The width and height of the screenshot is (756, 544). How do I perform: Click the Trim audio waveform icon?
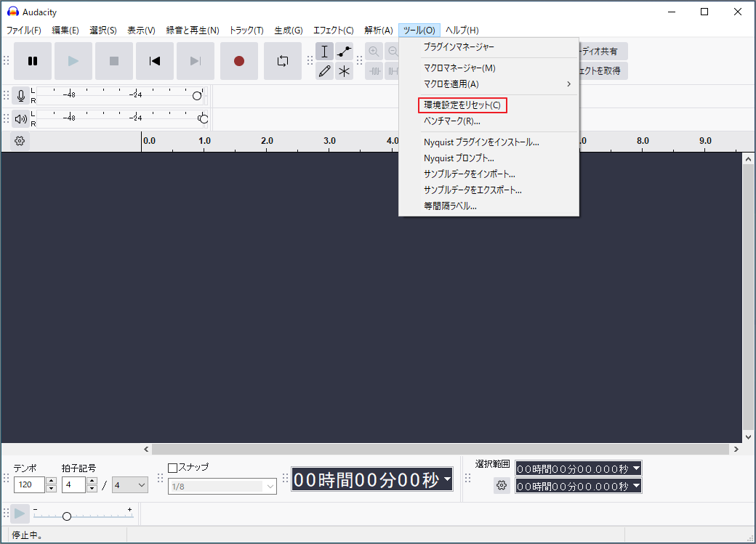coord(374,71)
